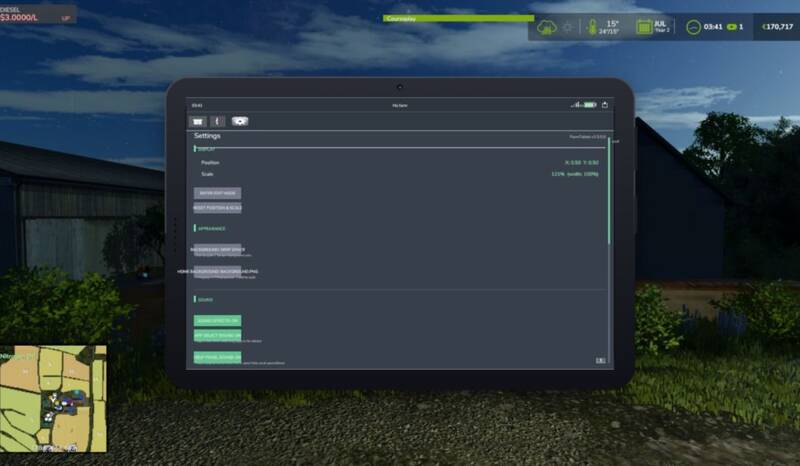Click the green time-speed icon before 1
Image resolution: width=800 pixels, height=466 pixels.
click(732, 27)
